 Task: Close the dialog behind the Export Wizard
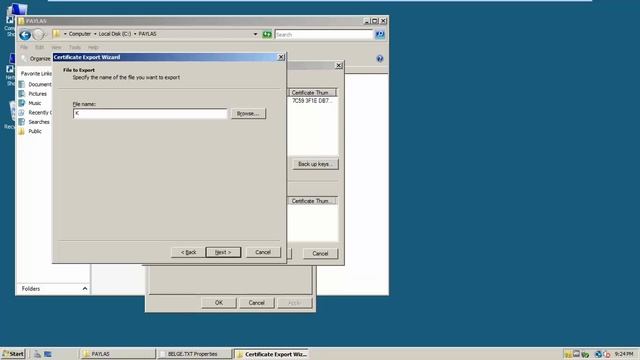tap(338, 65)
